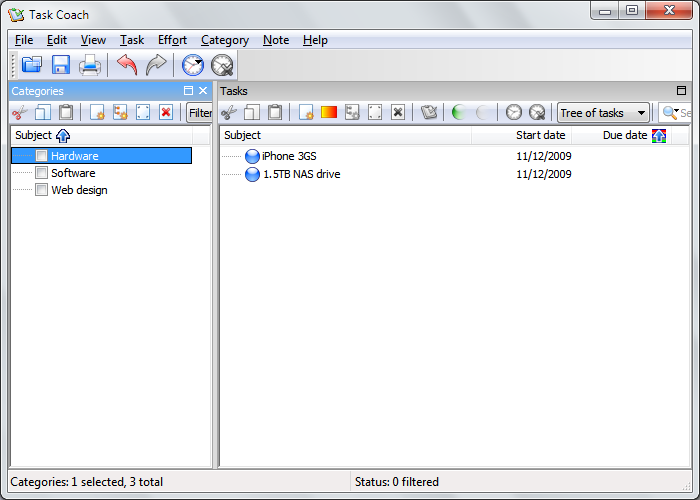Open the File menu

point(24,40)
